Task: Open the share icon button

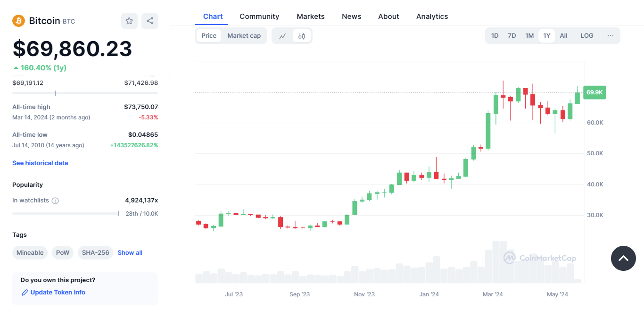Action: [x=150, y=21]
